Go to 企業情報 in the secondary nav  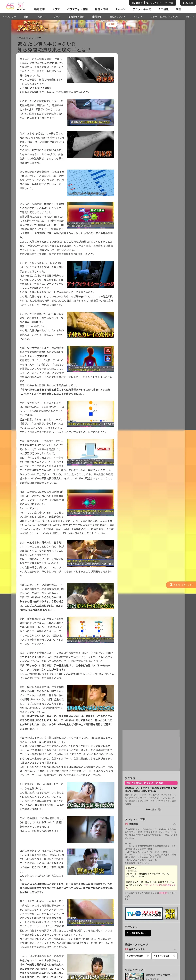pos(97,17)
